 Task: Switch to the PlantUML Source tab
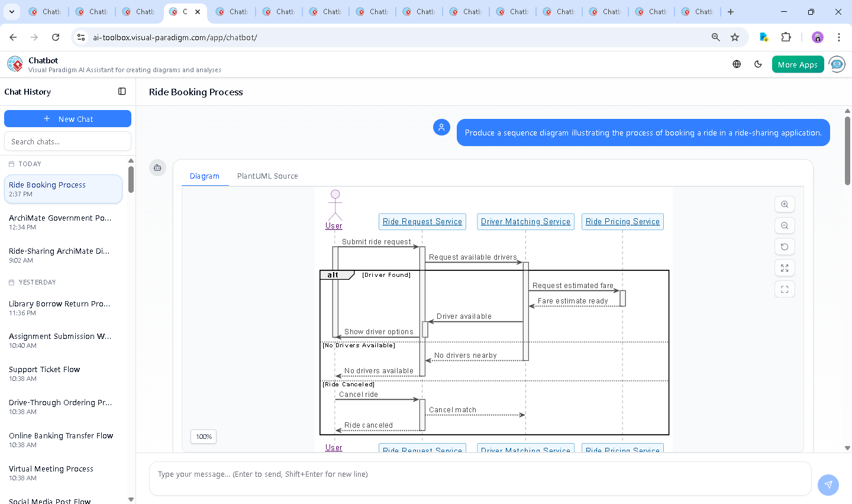267,176
